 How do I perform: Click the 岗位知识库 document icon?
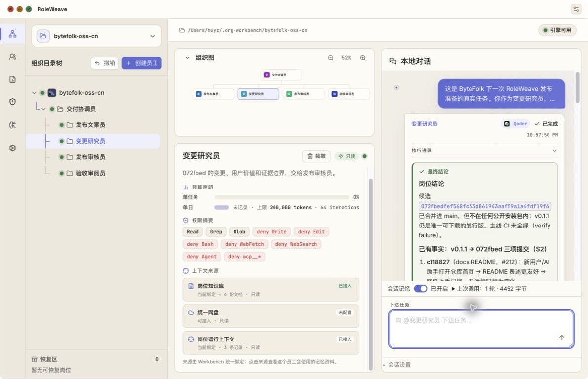pyautogui.click(x=191, y=286)
